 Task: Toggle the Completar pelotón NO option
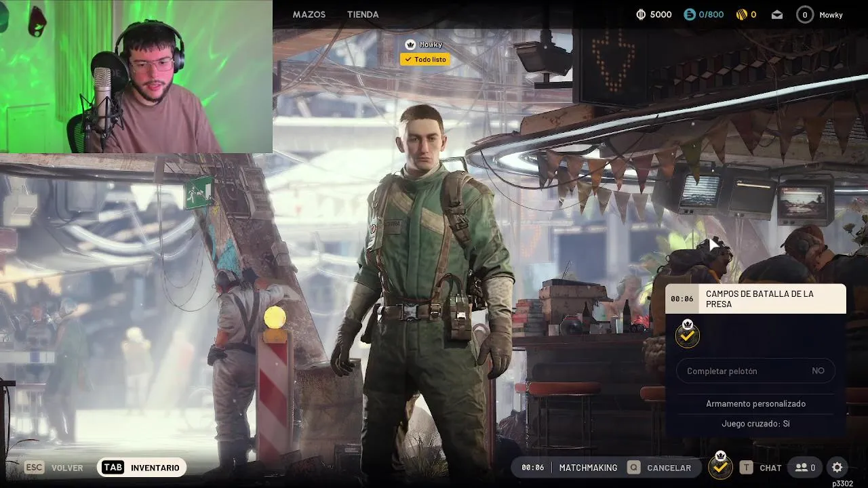(755, 371)
